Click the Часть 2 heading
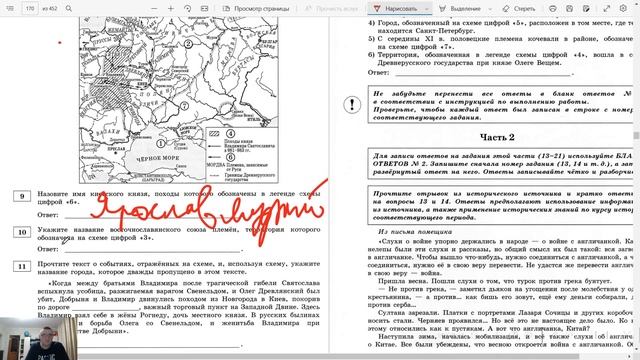The image size is (640, 360). point(497,137)
